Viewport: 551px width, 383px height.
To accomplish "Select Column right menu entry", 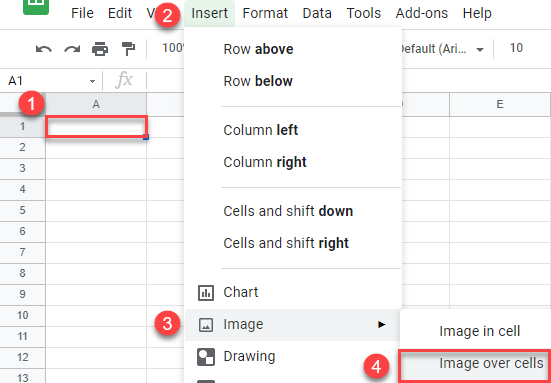I will 292,162.
